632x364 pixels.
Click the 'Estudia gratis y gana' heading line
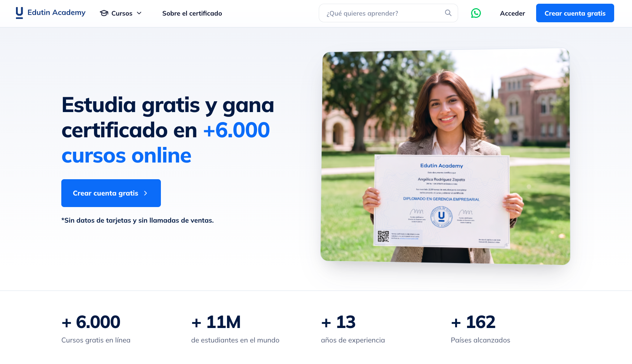click(x=168, y=105)
